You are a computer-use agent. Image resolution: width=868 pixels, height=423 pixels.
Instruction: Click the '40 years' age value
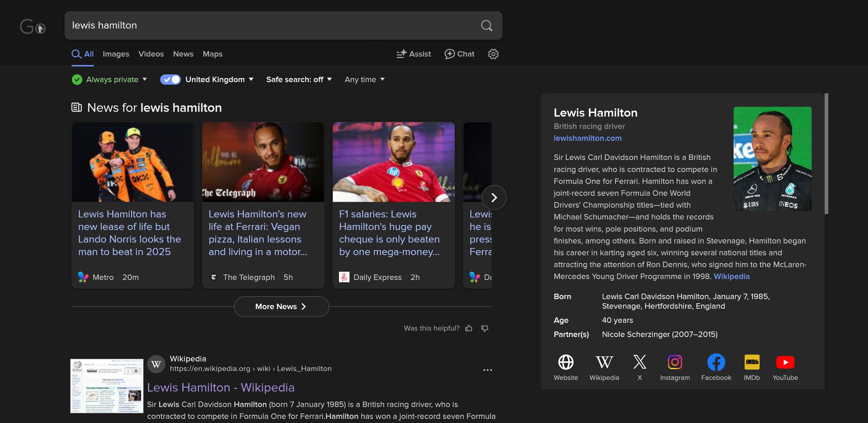pyautogui.click(x=617, y=320)
